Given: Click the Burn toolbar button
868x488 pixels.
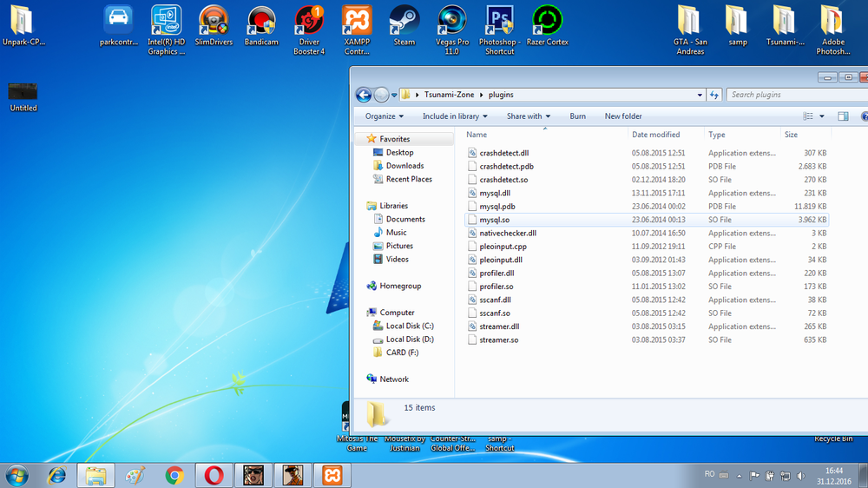Looking at the screenshot, I should [577, 116].
